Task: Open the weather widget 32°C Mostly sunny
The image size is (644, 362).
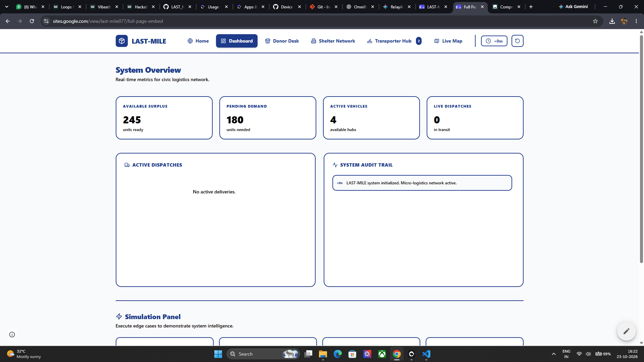Action: [x=24, y=354]
